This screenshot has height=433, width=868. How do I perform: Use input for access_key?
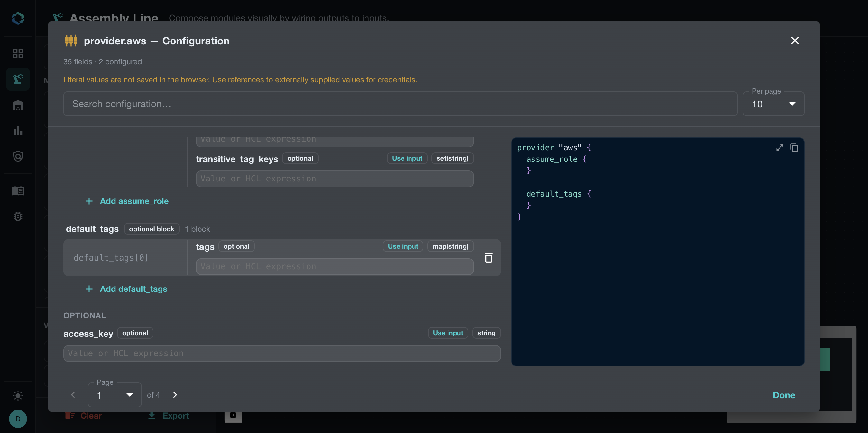coord(448,333)
